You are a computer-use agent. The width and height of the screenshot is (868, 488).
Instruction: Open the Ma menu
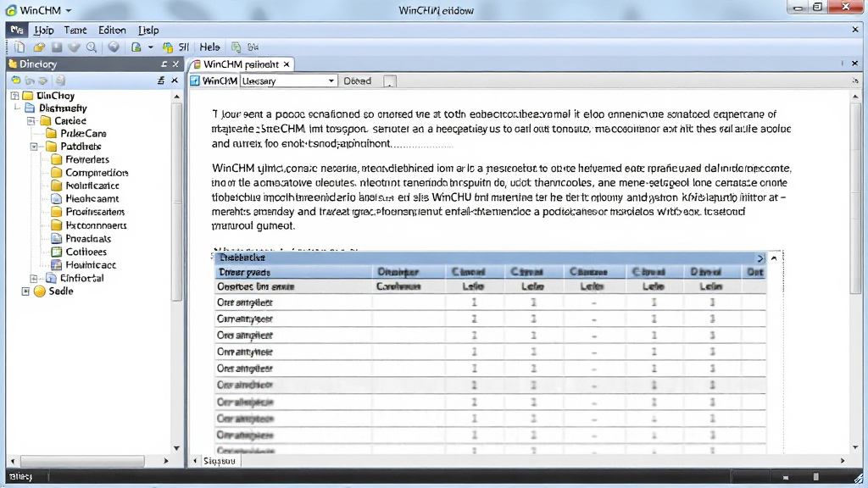pyautogui.click(x=17, y=30)
